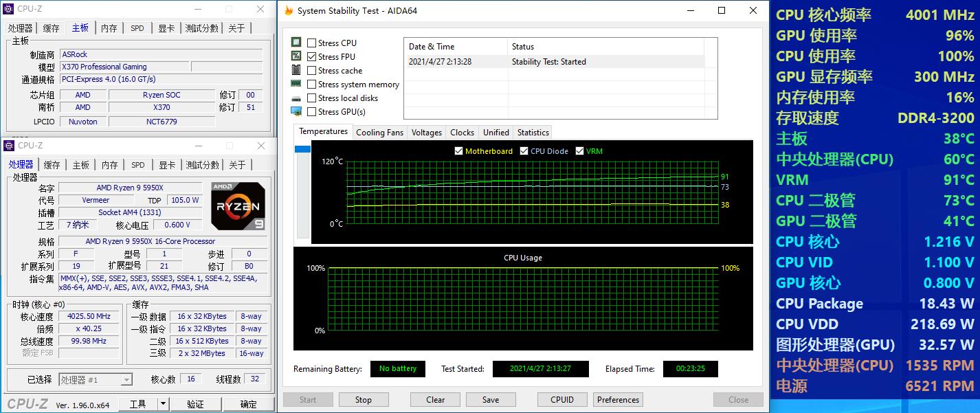Open the Unified tab
Viewport: 980px width, 413px height.
[496, 133]
